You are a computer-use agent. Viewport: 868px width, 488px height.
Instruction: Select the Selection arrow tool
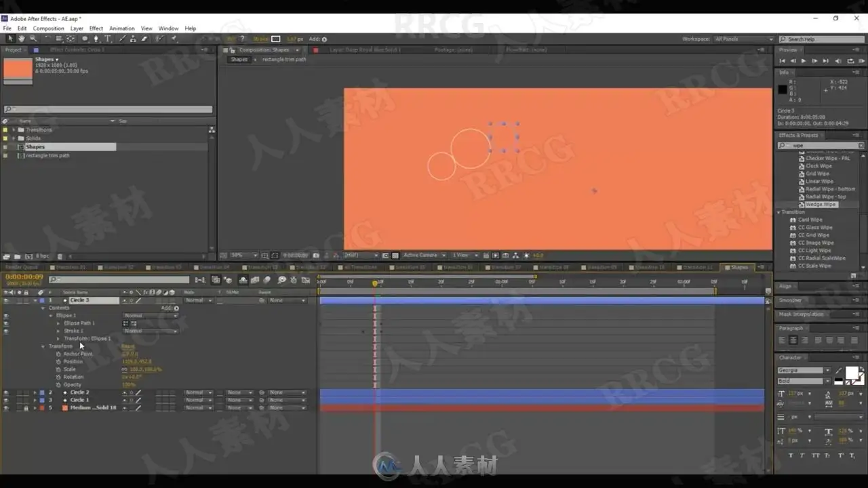[x=10, y=39]
